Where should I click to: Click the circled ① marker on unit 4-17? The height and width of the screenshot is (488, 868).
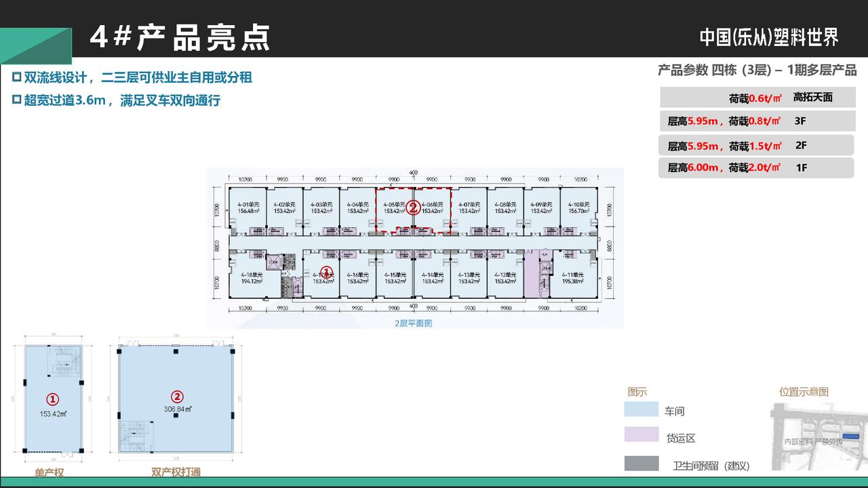[x=326, y=272]
